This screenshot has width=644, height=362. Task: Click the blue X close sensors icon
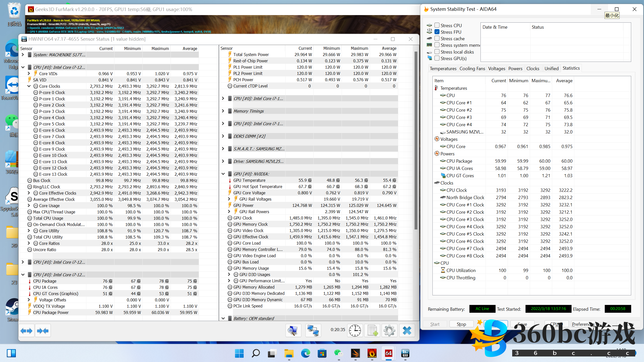407,330
